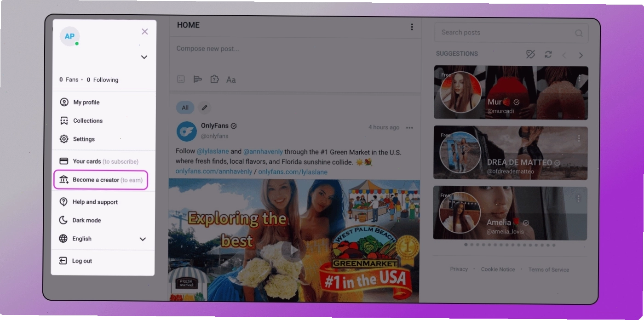Image resolution: width=644 pixels, height=320 pixels.
Task: Open the onlyfans.com/annhavenly link
Action: 214,171
